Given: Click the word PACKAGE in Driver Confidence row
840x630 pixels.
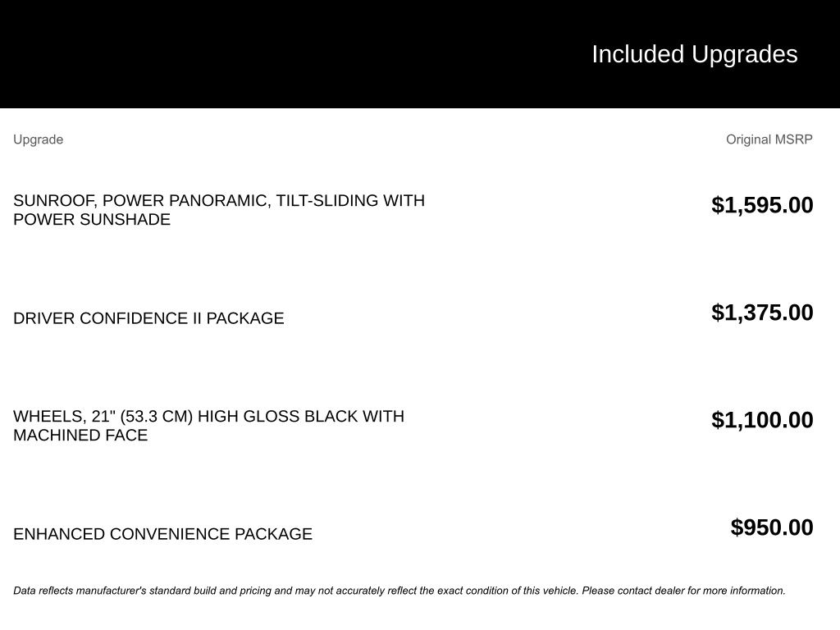Looking at the screenshot, I should tap(245, 318).
